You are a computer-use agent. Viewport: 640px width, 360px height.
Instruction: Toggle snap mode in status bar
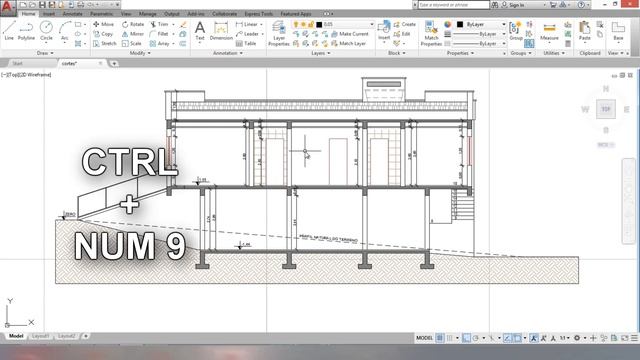pos(449,338)
